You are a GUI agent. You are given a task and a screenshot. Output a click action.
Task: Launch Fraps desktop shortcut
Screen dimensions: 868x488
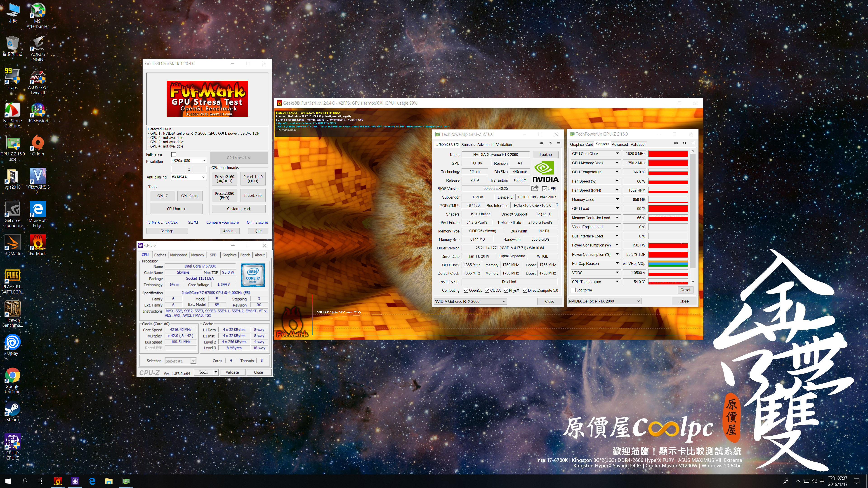tap(12, 79)
